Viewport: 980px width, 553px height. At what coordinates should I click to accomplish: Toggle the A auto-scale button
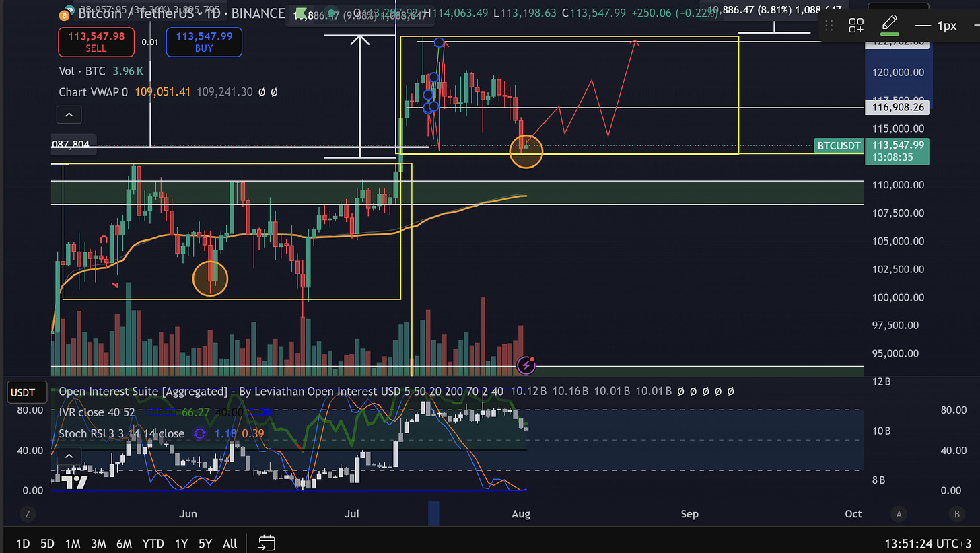pyautogui.click(x=899, y=514)
